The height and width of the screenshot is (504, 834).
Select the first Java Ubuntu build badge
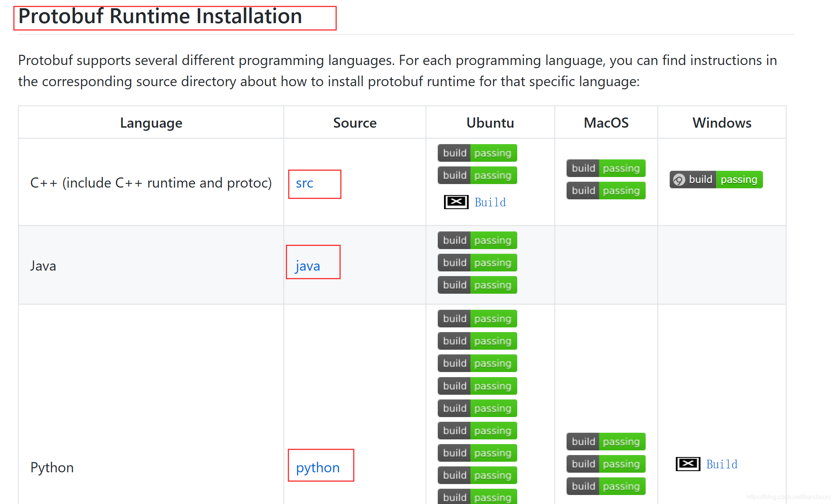[x=477, y=240]
